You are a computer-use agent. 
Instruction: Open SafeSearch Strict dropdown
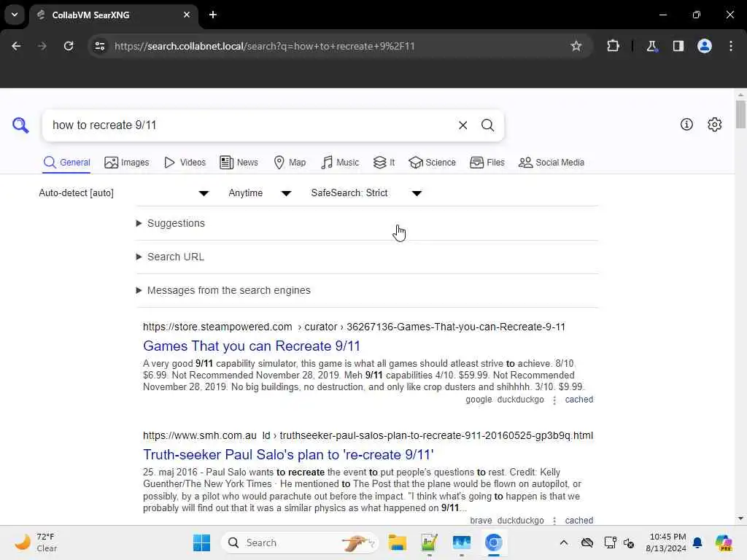366,192
